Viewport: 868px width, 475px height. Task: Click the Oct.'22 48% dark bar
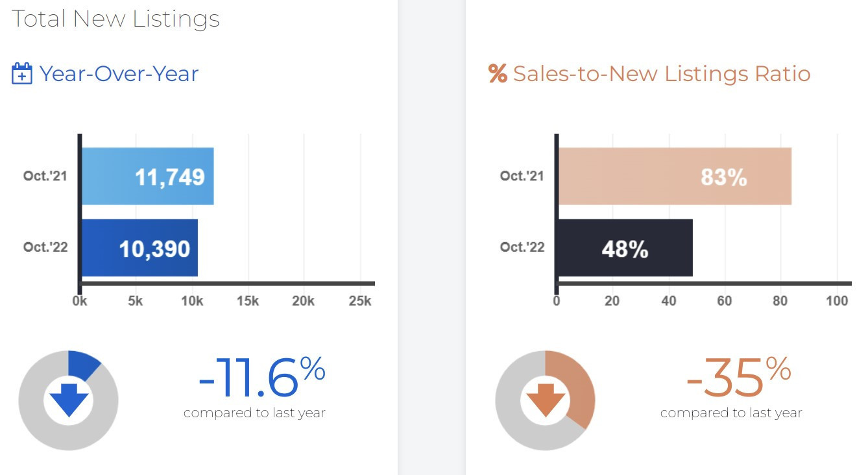[x=625, y=248]
